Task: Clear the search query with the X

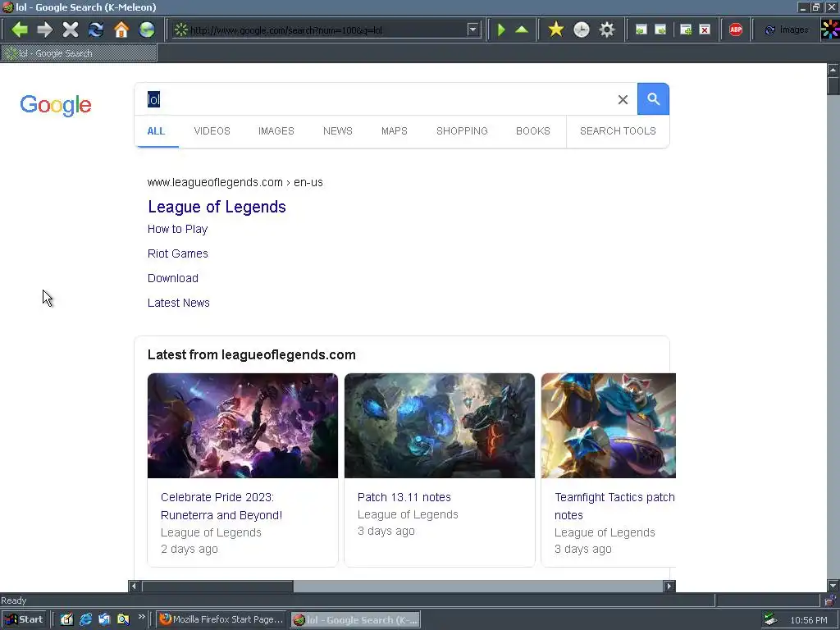Action: (623, 99)
